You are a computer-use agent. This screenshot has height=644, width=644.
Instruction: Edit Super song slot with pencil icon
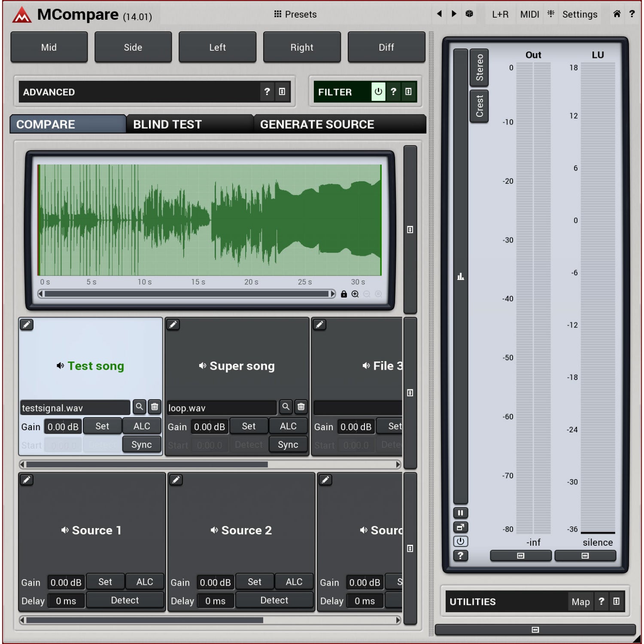173,325
